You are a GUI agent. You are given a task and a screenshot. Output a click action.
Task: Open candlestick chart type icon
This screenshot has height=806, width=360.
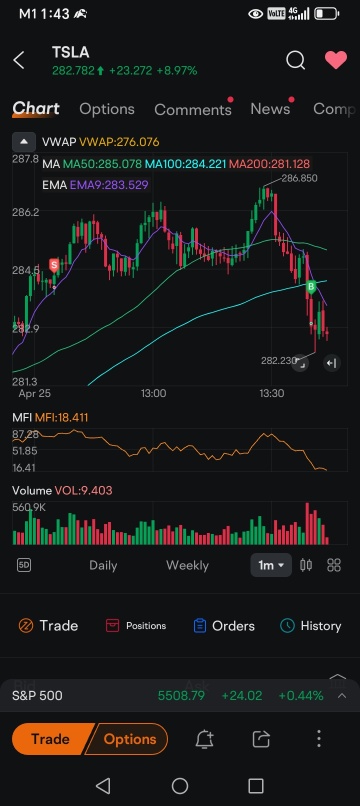(306, 565)
